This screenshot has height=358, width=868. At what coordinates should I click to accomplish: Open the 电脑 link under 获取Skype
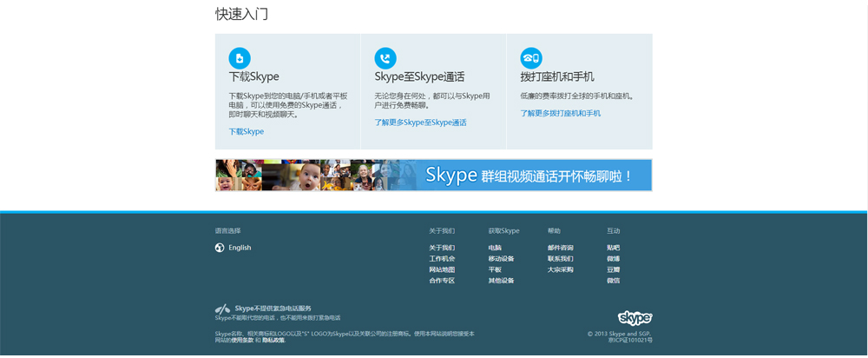tap(495, 248)
